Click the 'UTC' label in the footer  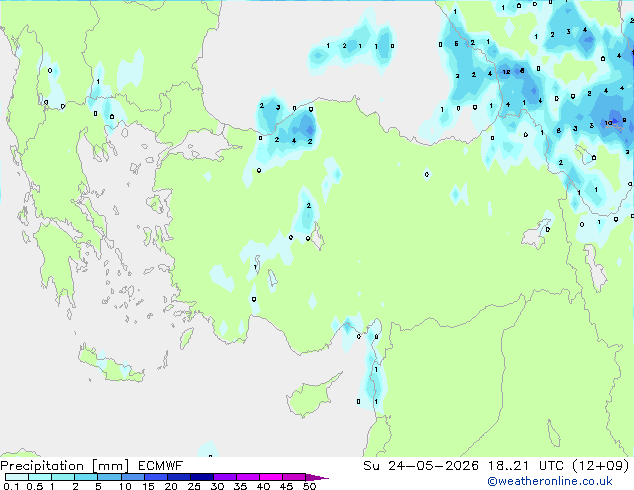(x=551, y=466)
